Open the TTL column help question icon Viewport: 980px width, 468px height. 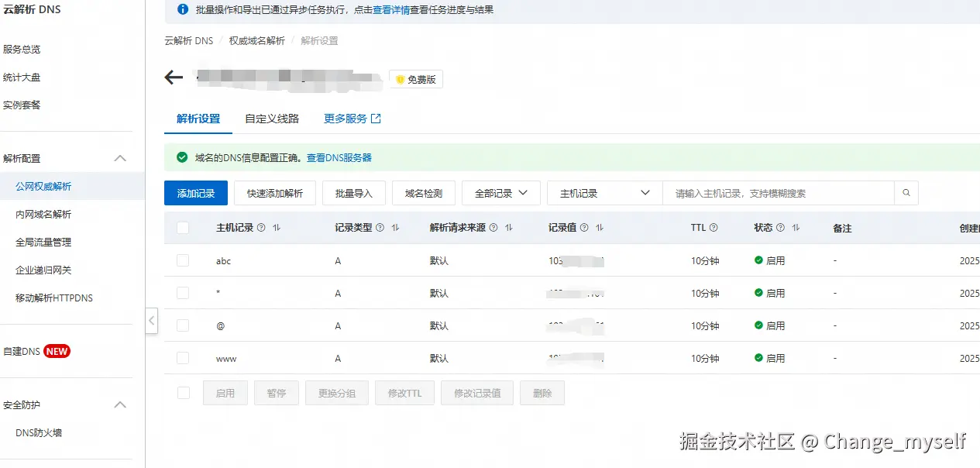(x=714, y=227)
